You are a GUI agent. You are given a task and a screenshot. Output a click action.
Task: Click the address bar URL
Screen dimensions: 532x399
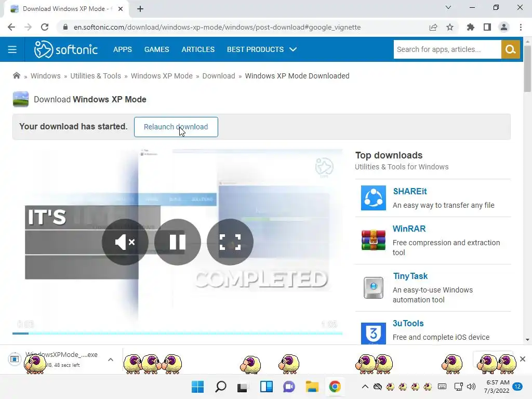(217, 27)
